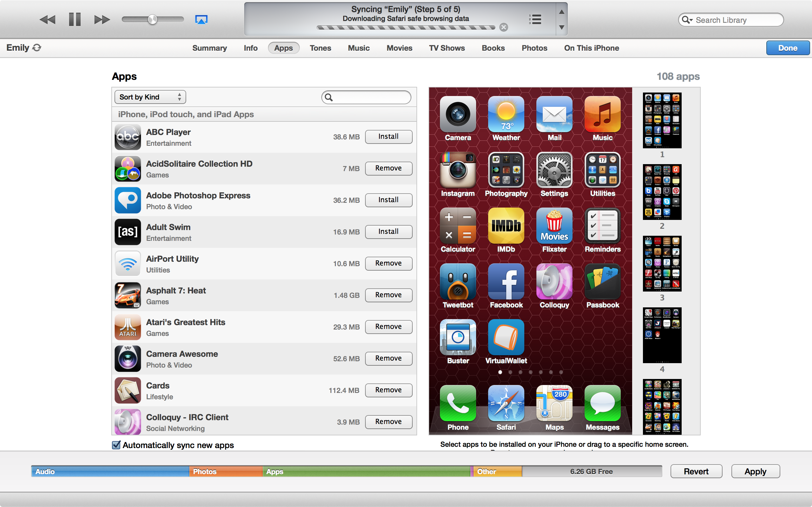Click the Done button to finish syncing
The width and height of the screenshot is (812, 507).
(x=787, y=48)
